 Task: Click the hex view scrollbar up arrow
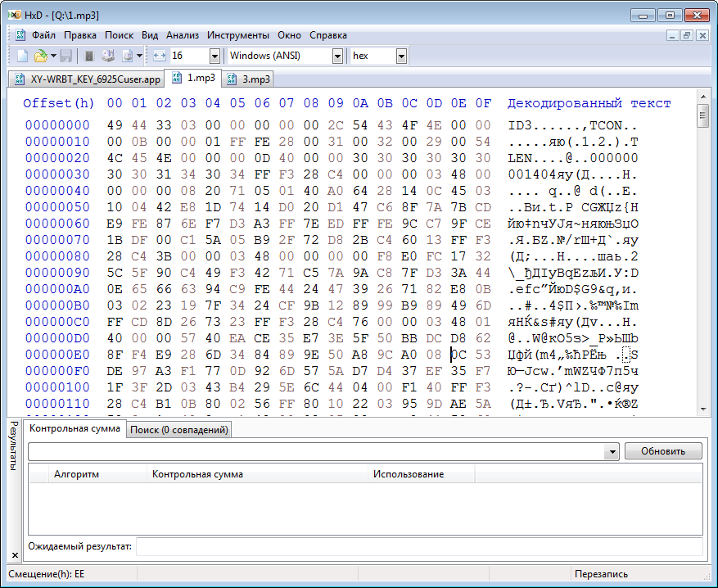coord(703,97)
